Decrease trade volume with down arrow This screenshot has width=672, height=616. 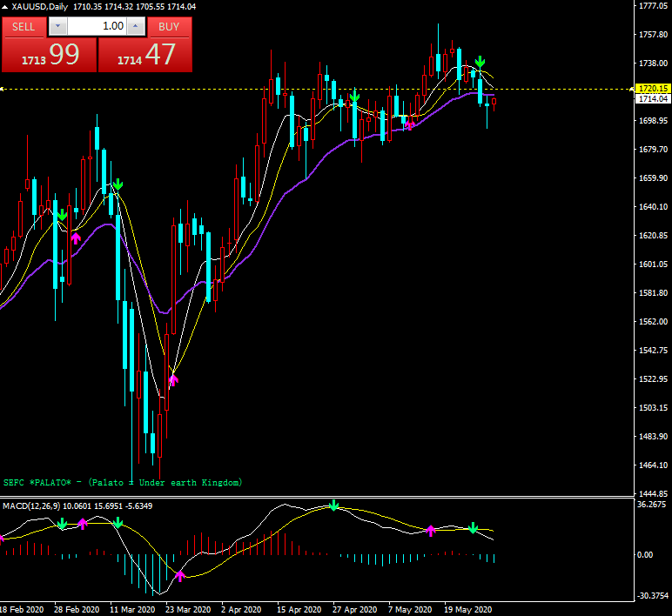57,26
